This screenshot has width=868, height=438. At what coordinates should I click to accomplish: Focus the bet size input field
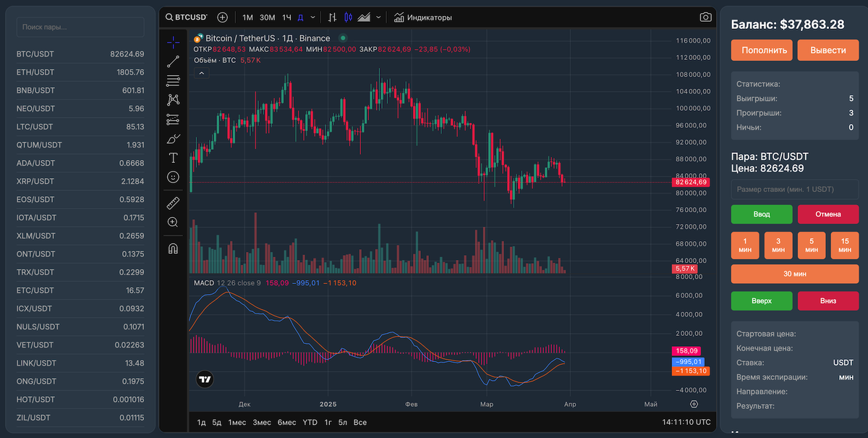pyautogui.click(x=795, y=189)
